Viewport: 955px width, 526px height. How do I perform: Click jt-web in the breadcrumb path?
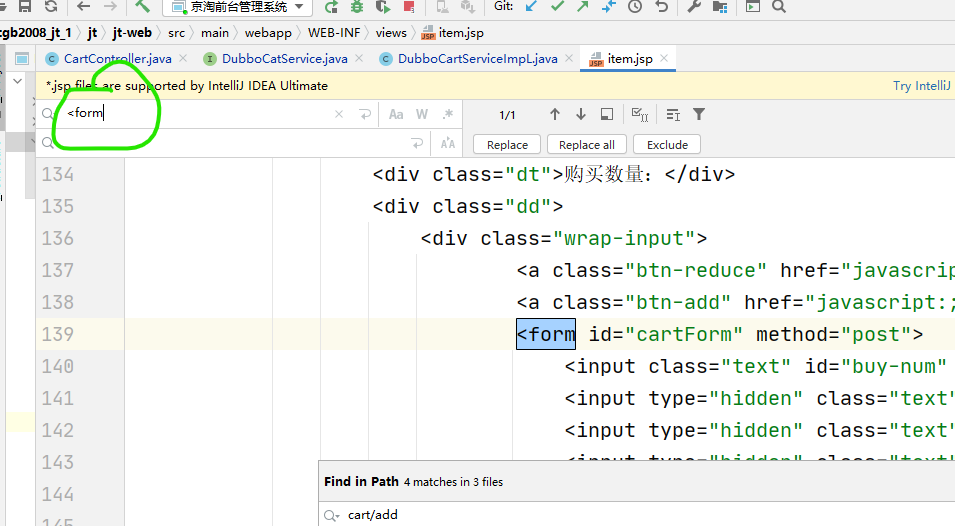tap(132, 33)
